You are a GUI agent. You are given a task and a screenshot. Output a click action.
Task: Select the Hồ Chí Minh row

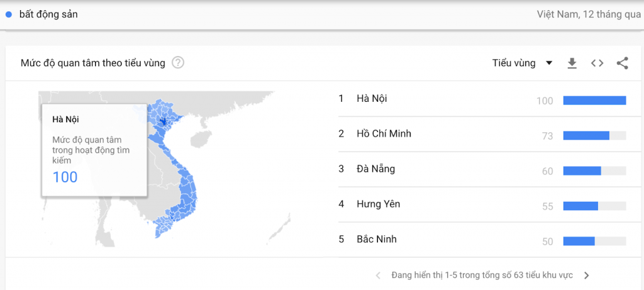point(482,135)
